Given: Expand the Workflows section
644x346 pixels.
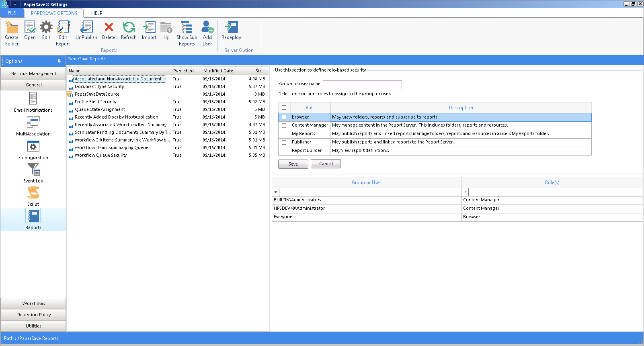Looking at the screenshot, I should pos(33,303).
